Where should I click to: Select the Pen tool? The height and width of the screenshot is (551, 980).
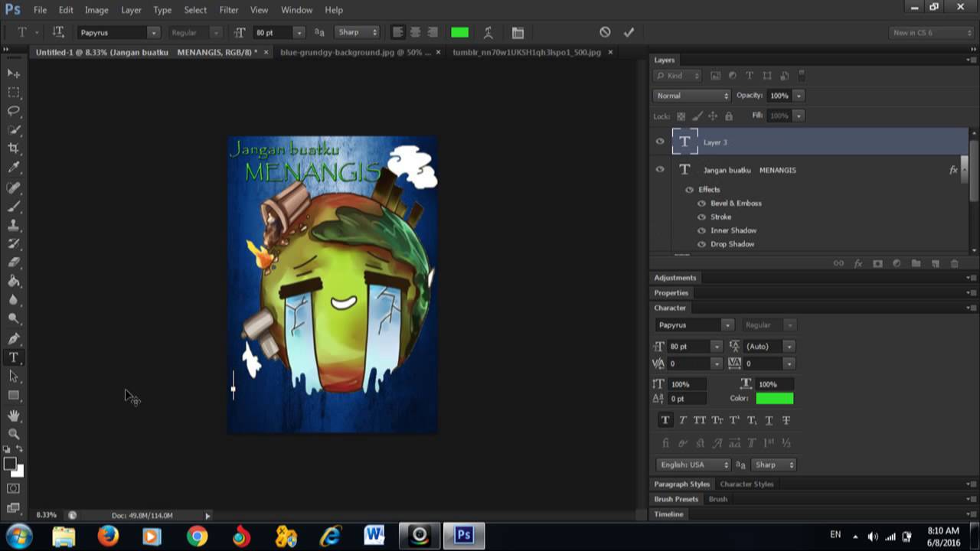(x=14, y=338)
